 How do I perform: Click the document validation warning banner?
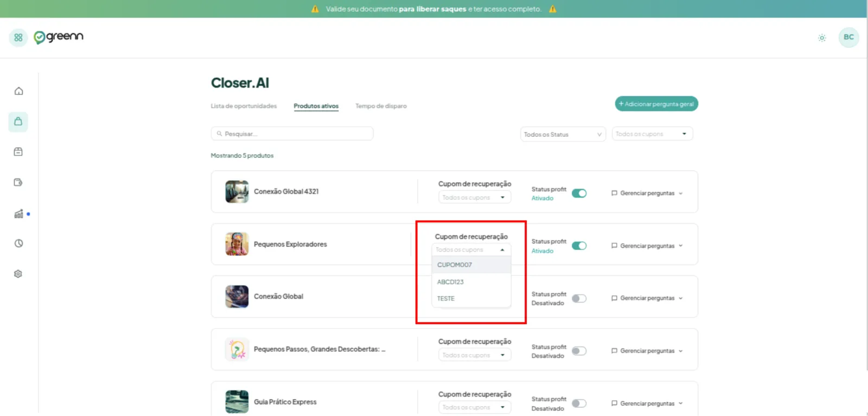pyautogui.click(x=433, y=9)
